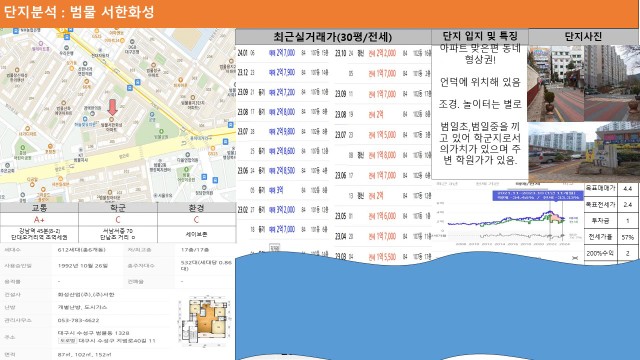Open the complex photo showing the parking lot
The height and width of the screenshot is (360, 640).
[584, 152]
